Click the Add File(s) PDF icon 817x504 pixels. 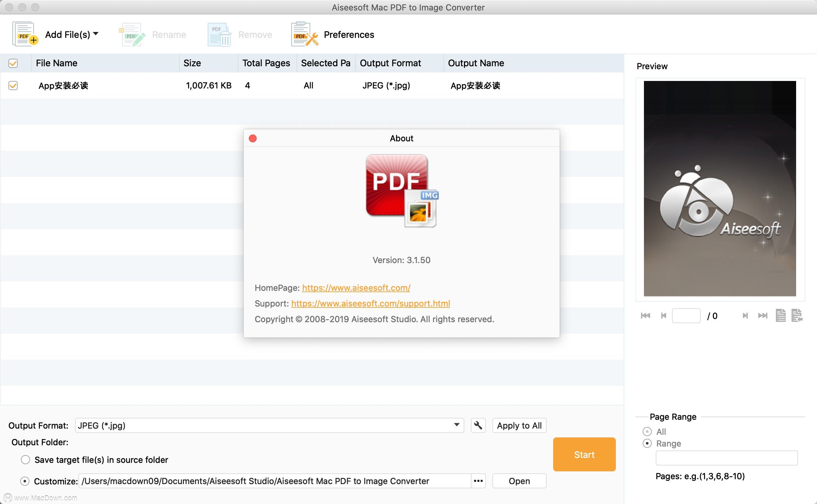25,34
